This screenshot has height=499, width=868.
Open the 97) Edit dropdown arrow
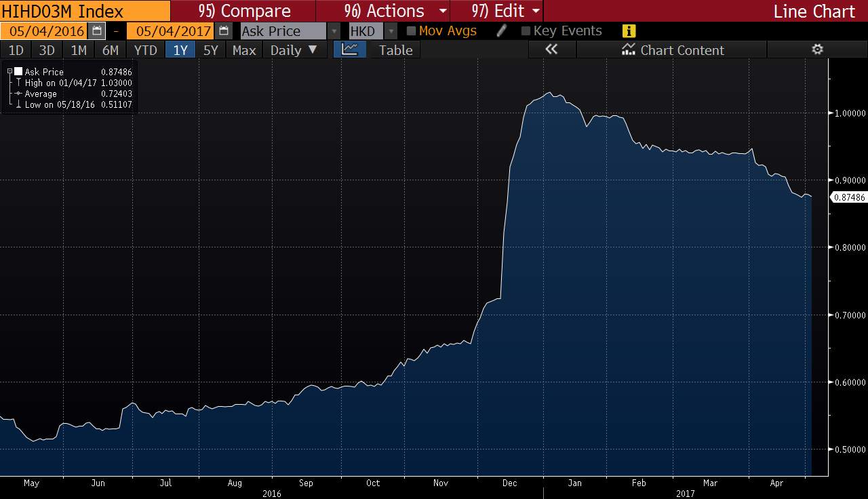pos(536,11)
